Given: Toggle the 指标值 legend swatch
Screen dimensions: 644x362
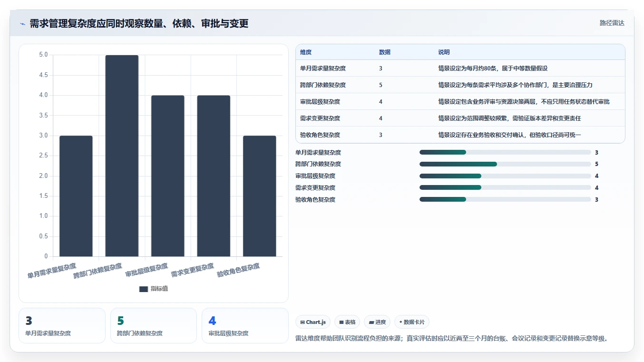Looking at the screenshot, I should [144, 289].
